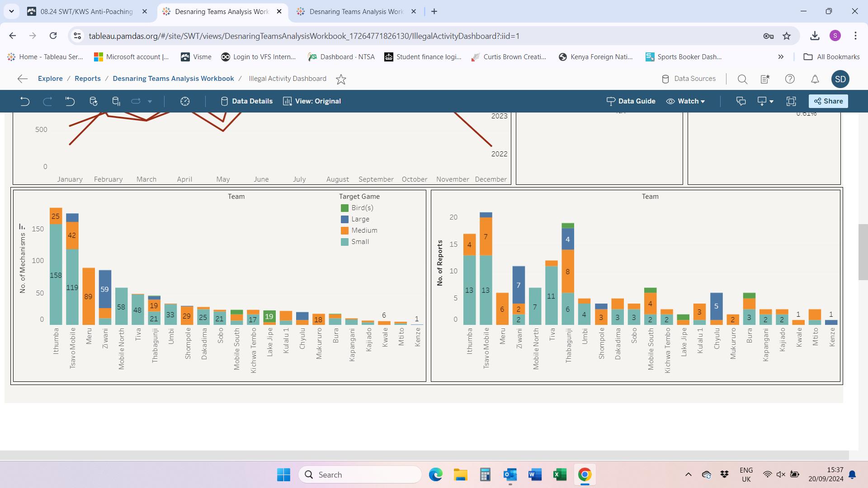The image size is (868, 488).
Task: Click the Refresh data source icon
Action: (94, 101)
